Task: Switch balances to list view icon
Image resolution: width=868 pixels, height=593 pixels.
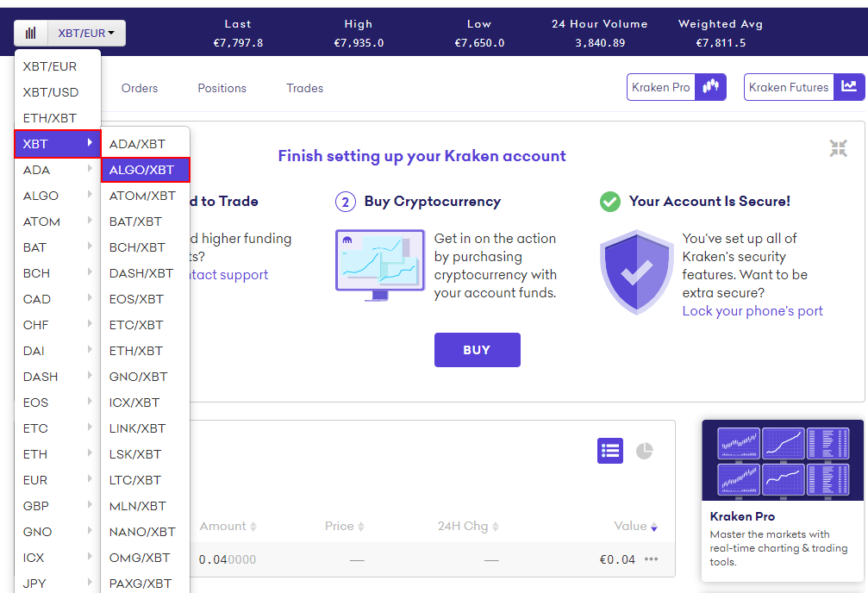Action: click(x=610, y=450)
